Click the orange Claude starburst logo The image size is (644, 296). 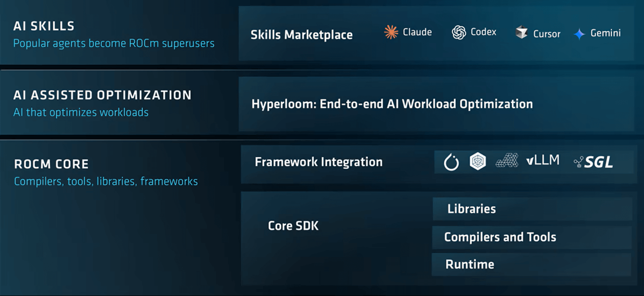[x=391, y=32]
